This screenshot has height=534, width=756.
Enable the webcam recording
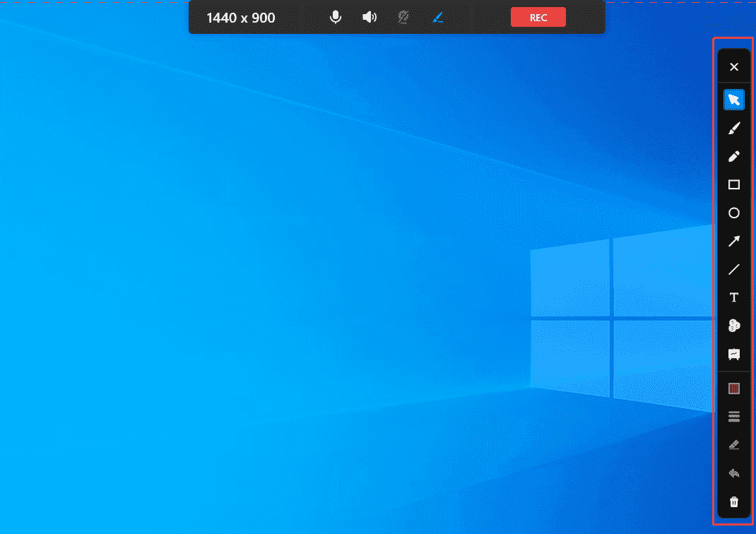[403, 17]
